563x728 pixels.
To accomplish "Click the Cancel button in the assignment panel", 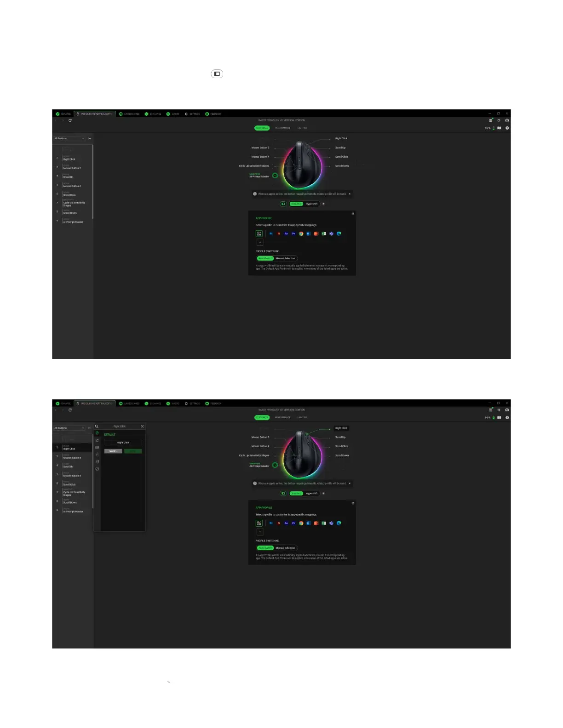I will [113, 451].
